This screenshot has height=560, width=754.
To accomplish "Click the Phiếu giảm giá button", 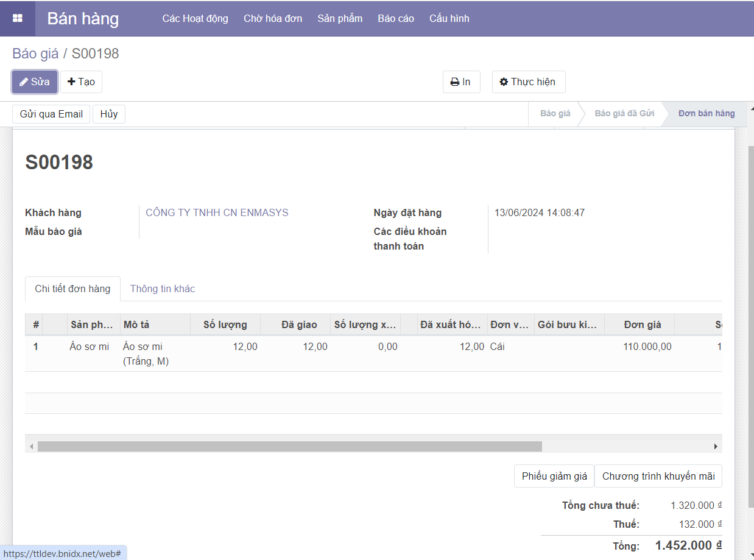I will (x=554, y=476).
